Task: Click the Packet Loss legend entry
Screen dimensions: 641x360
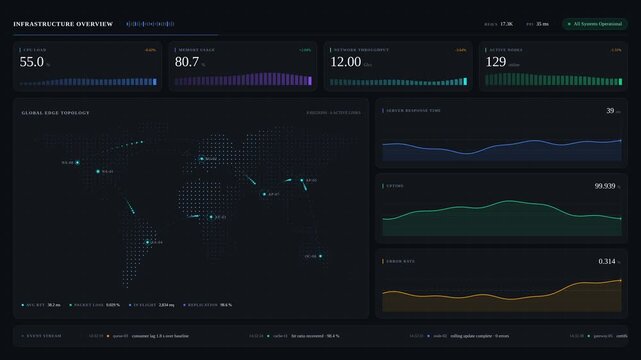Action: [94, 305]
